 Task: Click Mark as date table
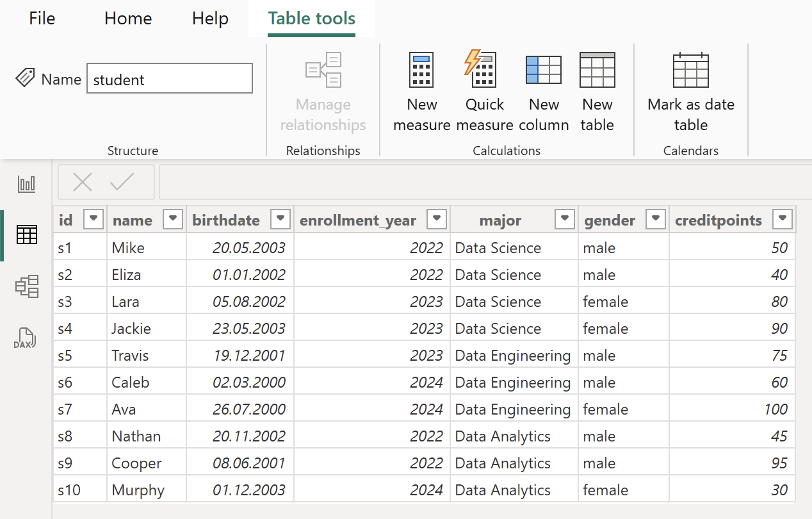click(690, 93)
